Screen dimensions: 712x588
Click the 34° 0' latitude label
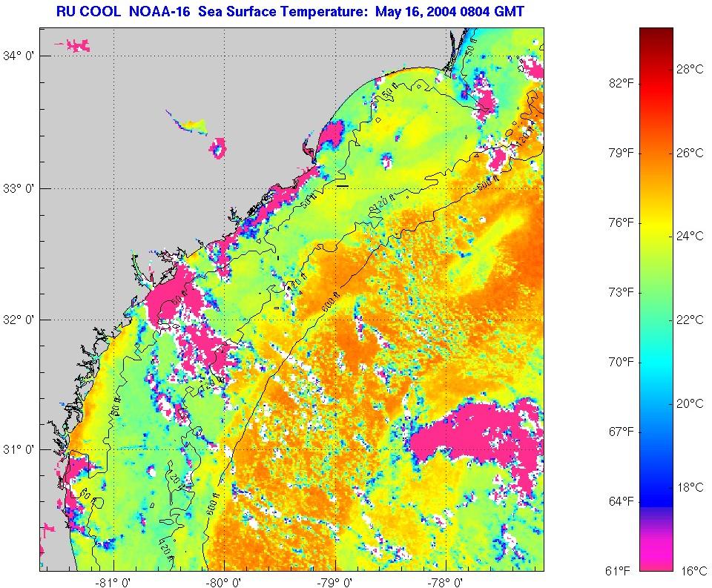click(x=18, y=56)
